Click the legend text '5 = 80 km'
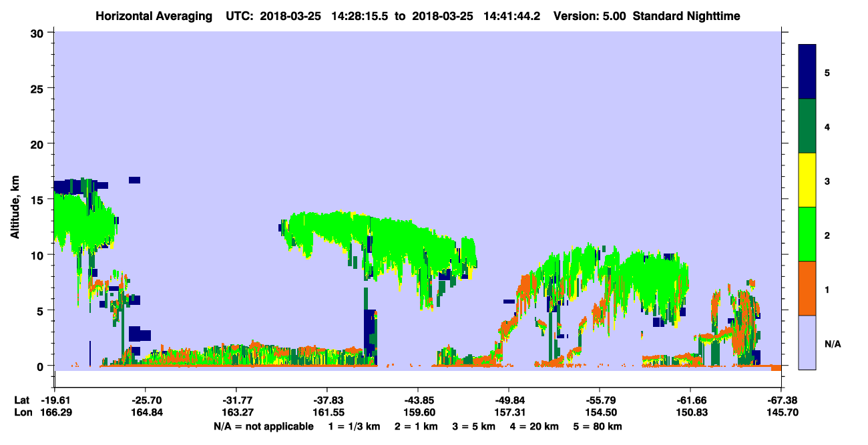The height and width of the screenshot is (445, 868). click(x=599, y=426)
